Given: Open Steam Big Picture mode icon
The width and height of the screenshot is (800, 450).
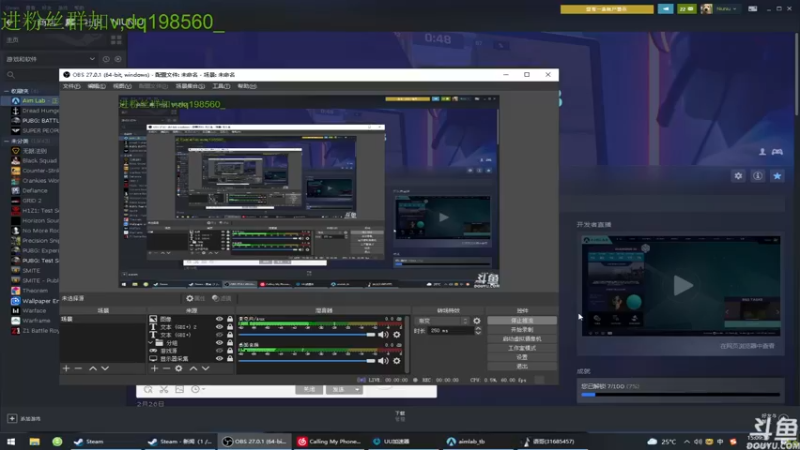Looking at the screenshot, I should click(753, 9).
